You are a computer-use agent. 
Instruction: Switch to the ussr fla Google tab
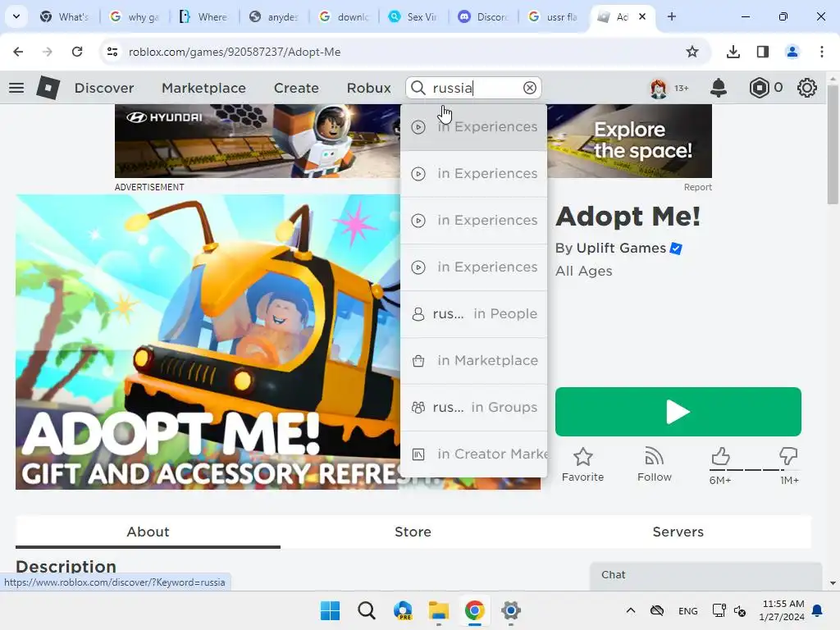553,16
